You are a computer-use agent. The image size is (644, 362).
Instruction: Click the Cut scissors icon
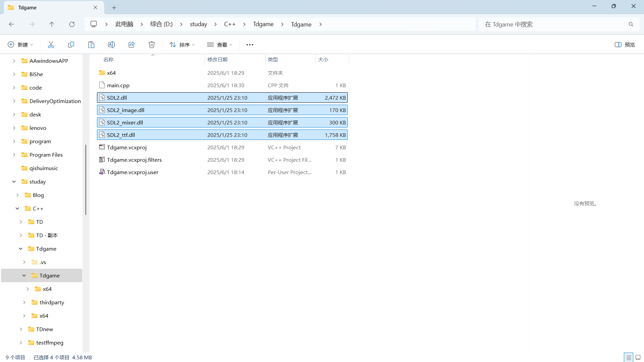pyautogui.click(x=51, y=45)
